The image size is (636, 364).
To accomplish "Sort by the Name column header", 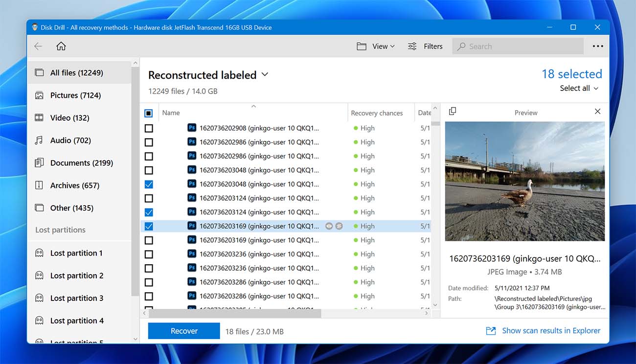I will coord(171,113).
